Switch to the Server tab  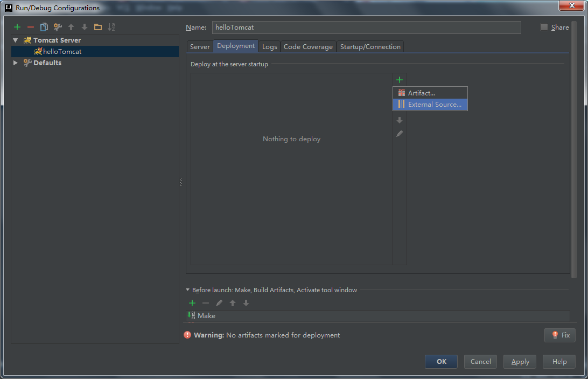200,46
